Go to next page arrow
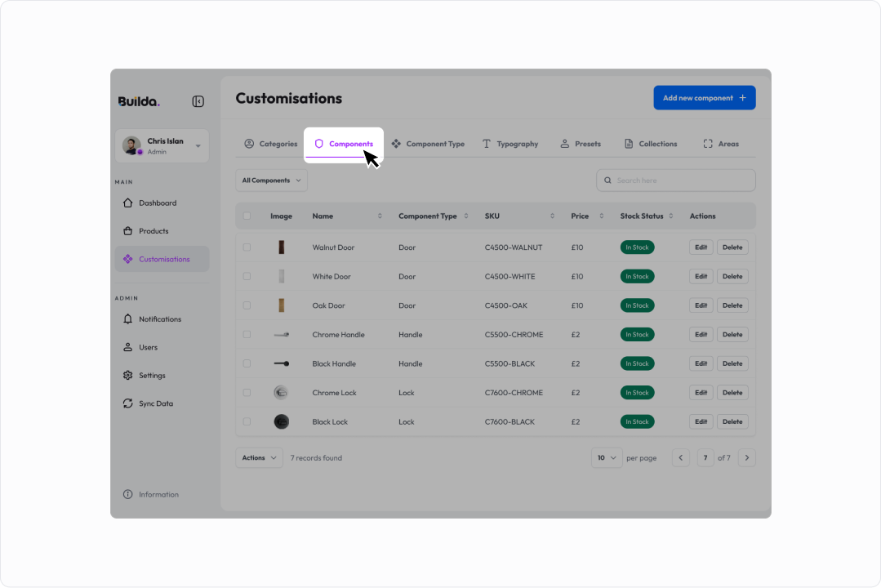 [747, 458]
